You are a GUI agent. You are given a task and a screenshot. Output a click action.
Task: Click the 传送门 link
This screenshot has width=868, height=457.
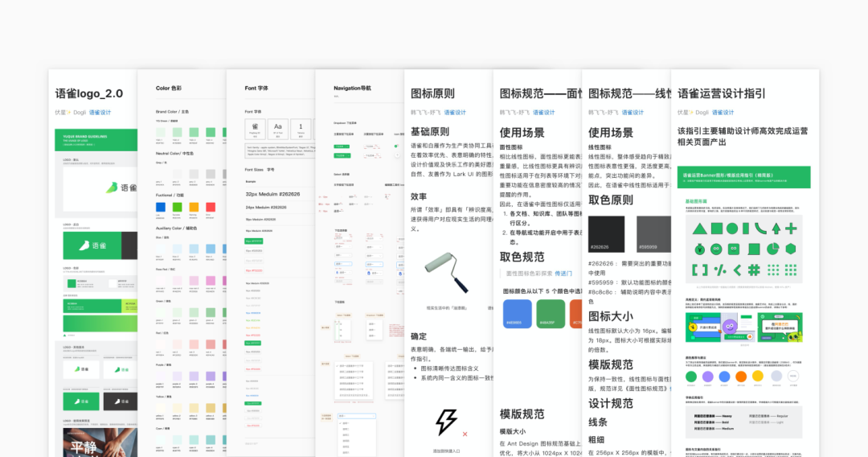coord(563,274)
